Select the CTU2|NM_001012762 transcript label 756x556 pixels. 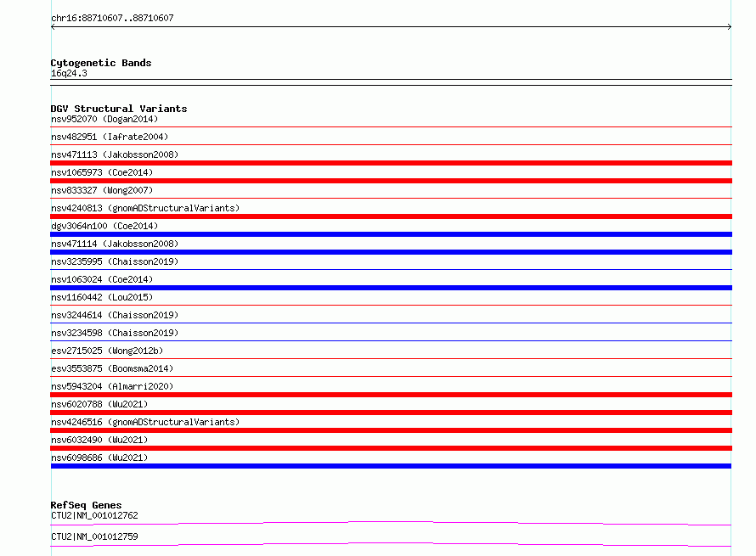click(x=94, y=515)
